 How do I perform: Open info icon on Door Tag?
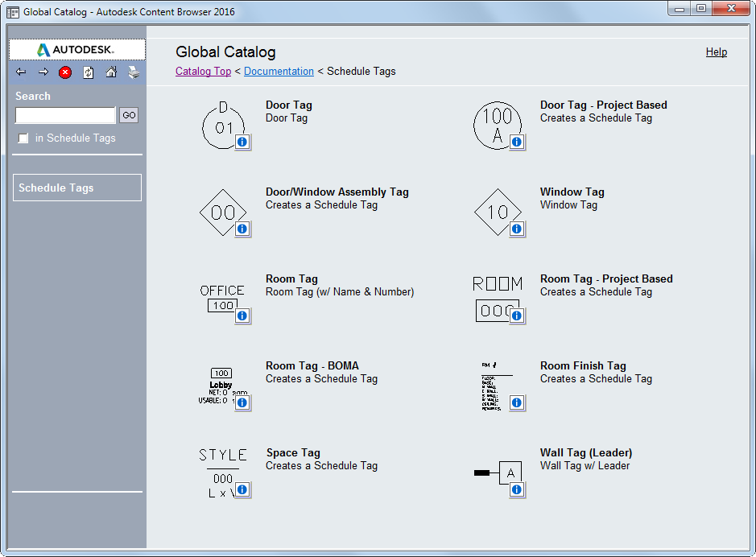click(x=242, y=142)
